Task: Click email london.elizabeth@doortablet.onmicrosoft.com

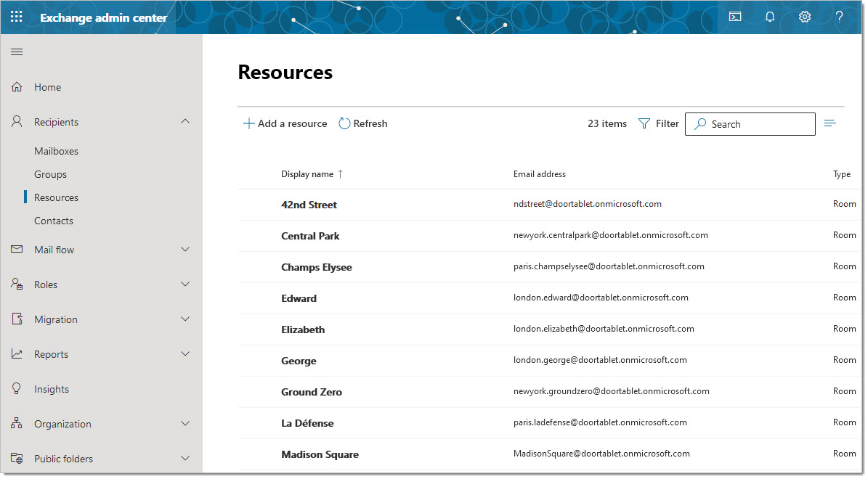Action: point(605,329)
